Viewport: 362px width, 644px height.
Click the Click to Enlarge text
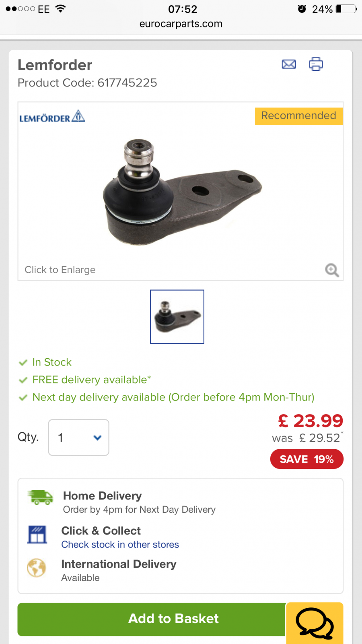tap(60, 270)
